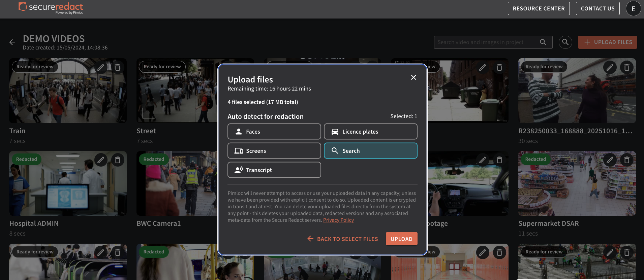This screenshot has height=280, width=644.
Task: Delete the car dashboard footage video
Action: pos(499,160)
